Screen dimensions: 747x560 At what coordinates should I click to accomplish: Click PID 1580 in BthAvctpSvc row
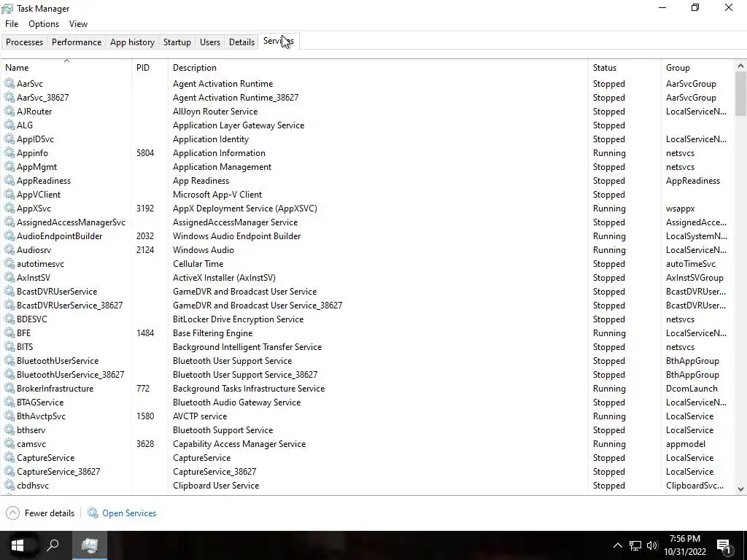[145, 416]
